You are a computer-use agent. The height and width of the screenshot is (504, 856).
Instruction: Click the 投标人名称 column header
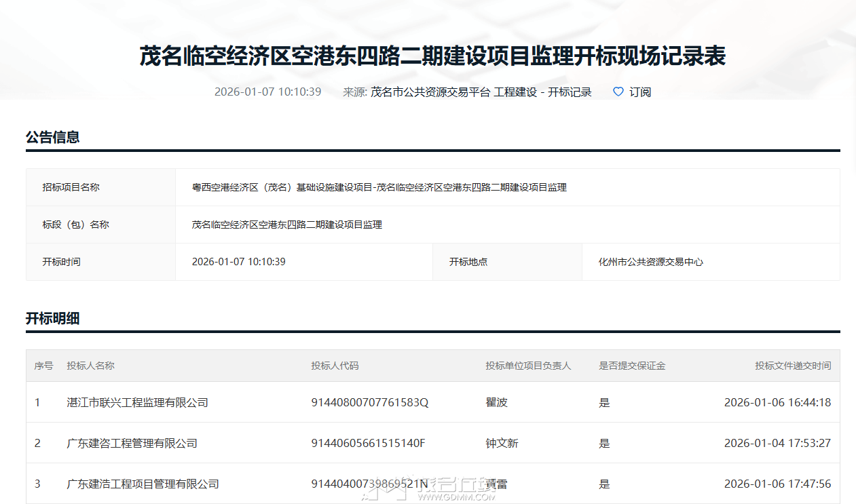(90, 366)
